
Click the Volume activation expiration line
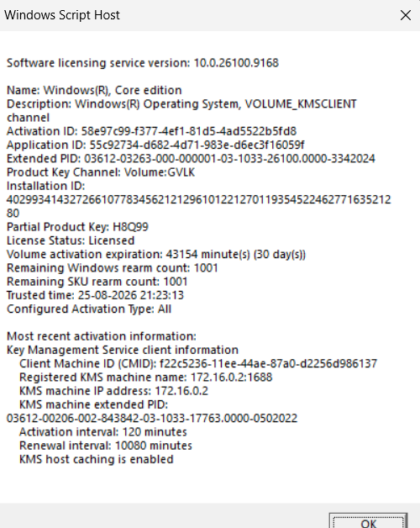point(156,254)
